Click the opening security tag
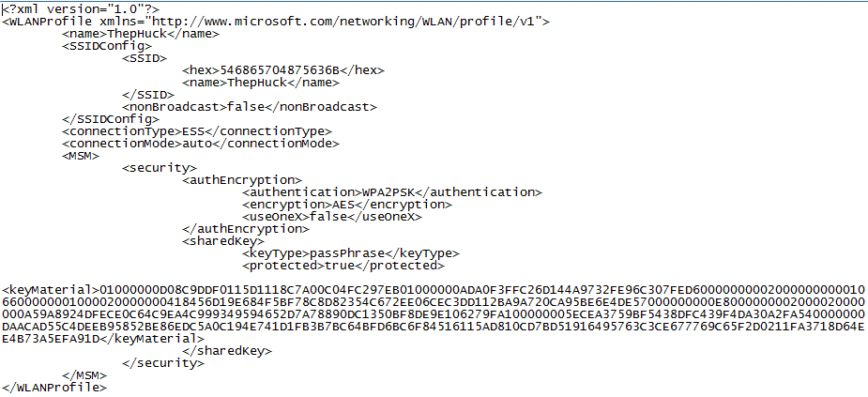The width and height of the screenshot is (868, 397). point(160,168)
